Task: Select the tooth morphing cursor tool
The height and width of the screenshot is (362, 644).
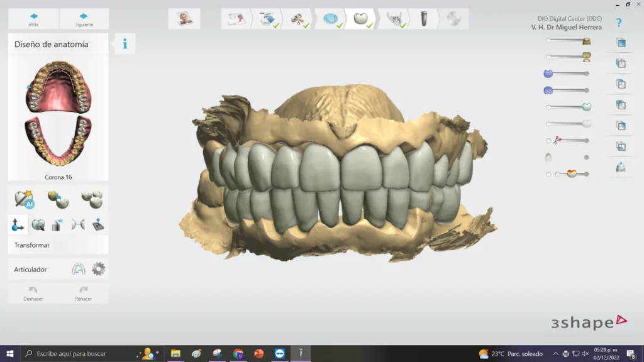Action: [x=38, y=224]
